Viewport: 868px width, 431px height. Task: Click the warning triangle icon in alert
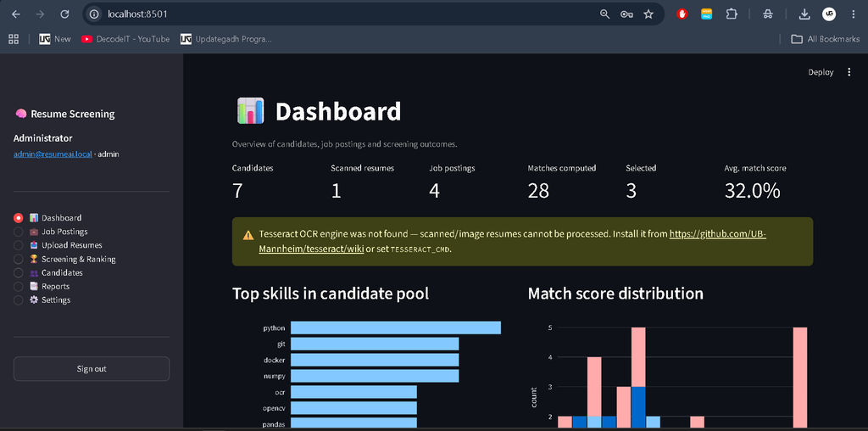248,235
